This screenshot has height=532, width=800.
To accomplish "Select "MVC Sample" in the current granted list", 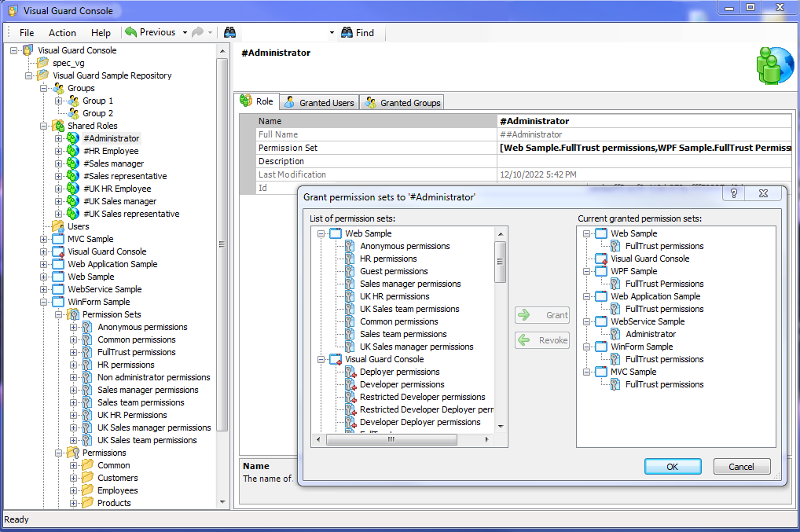I will [x=633, y=372].
